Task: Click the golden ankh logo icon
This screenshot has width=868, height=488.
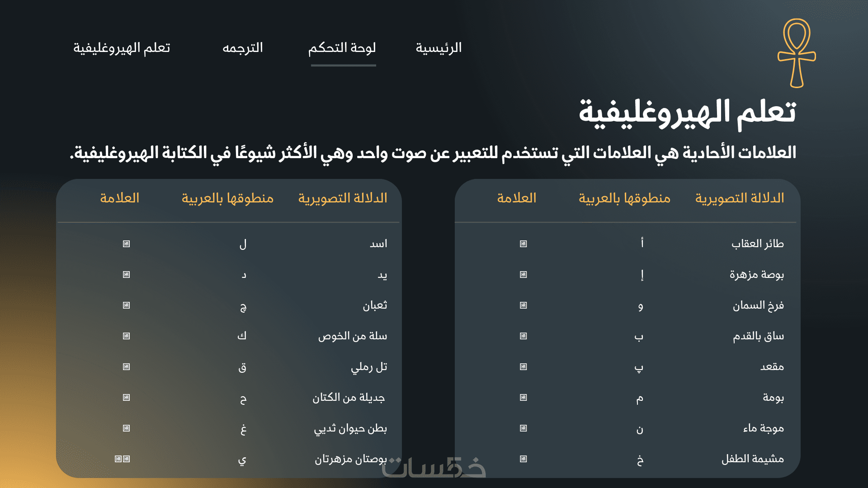Action: coord(797,53)
